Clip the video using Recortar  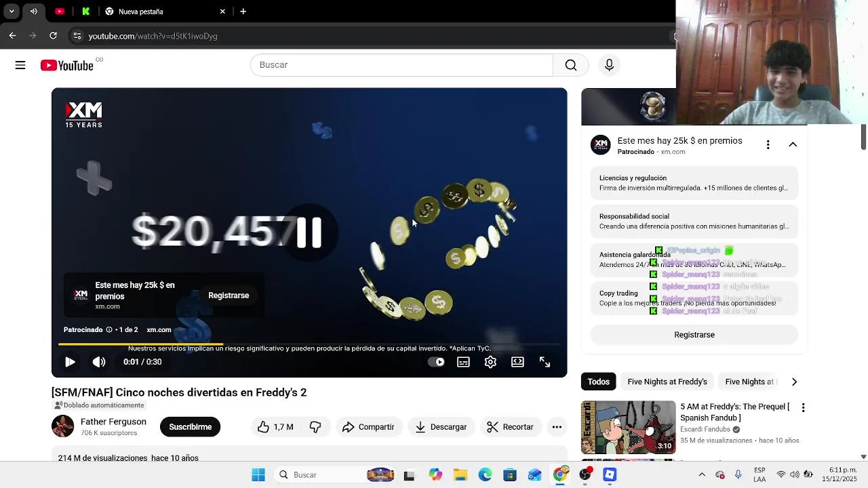pos(510,427)
